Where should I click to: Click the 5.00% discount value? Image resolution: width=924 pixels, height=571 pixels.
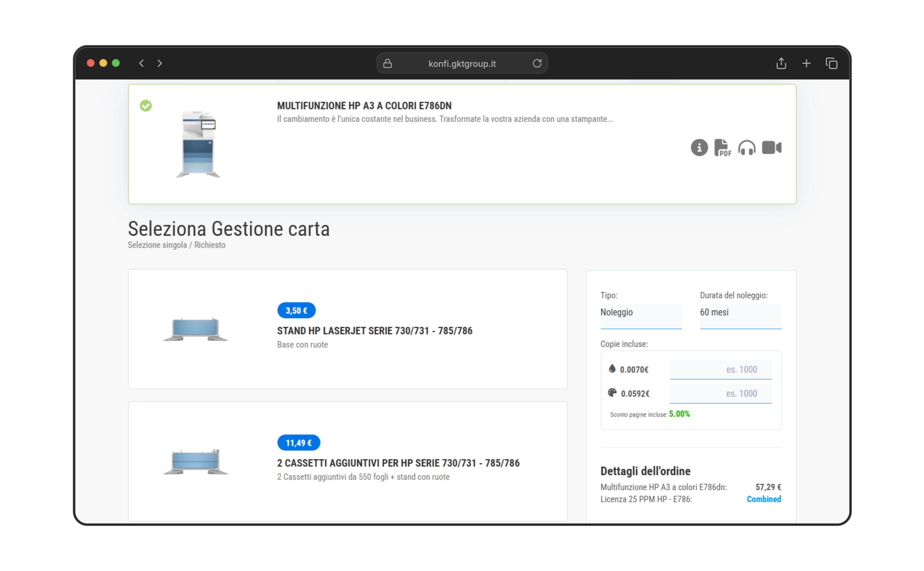tap(679, 414)
